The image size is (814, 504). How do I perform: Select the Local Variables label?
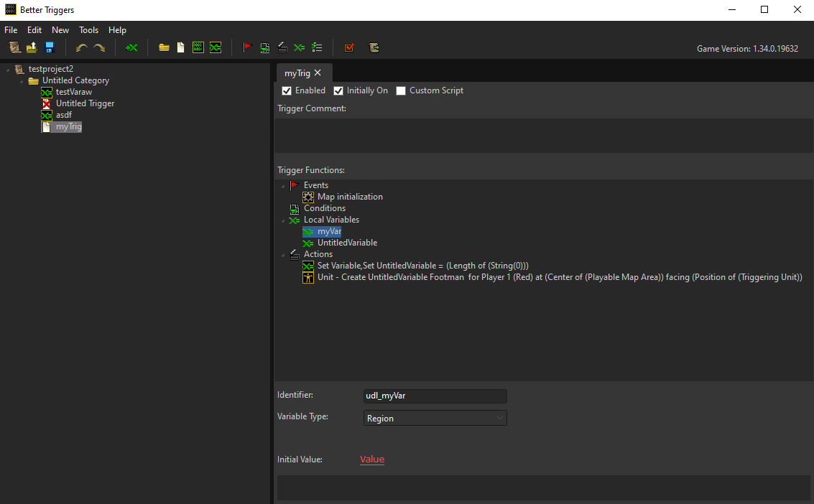pos(331,220)
